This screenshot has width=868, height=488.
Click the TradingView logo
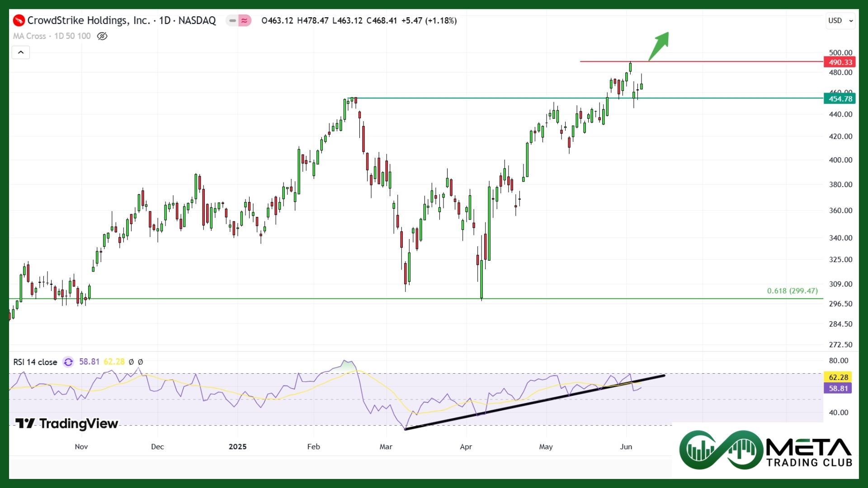(x=67, y=423)
